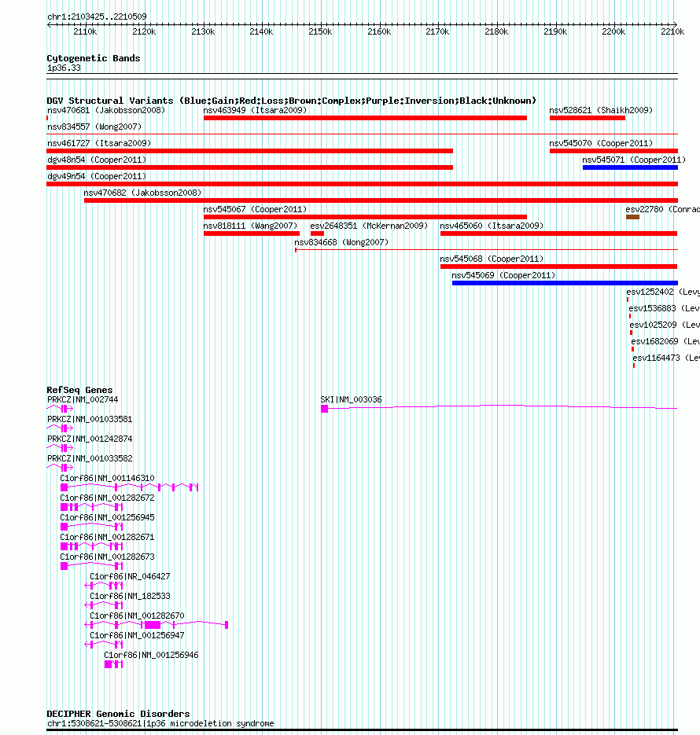This screenshot has width=700, height=735.
Task: Click the C1orf86|NM_001282671 transcript label
Action: pyautogui.click(x=107, y=537)
